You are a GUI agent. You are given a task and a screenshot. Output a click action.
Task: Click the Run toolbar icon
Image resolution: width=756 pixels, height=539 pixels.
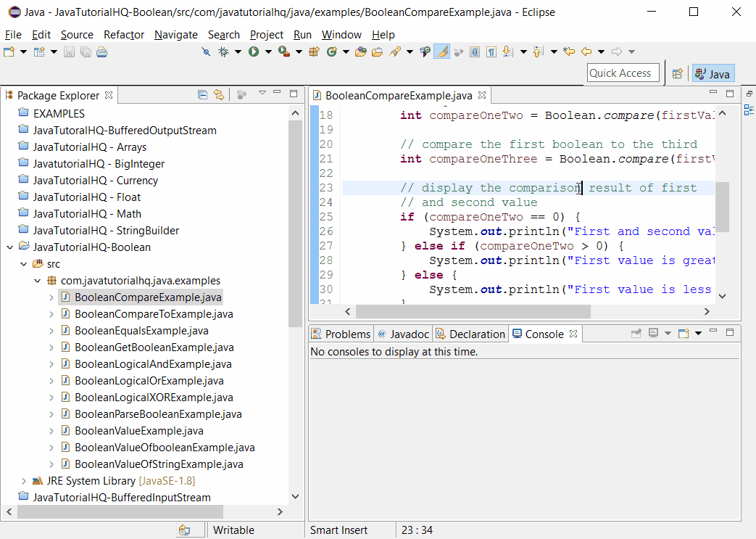point(253,52)
